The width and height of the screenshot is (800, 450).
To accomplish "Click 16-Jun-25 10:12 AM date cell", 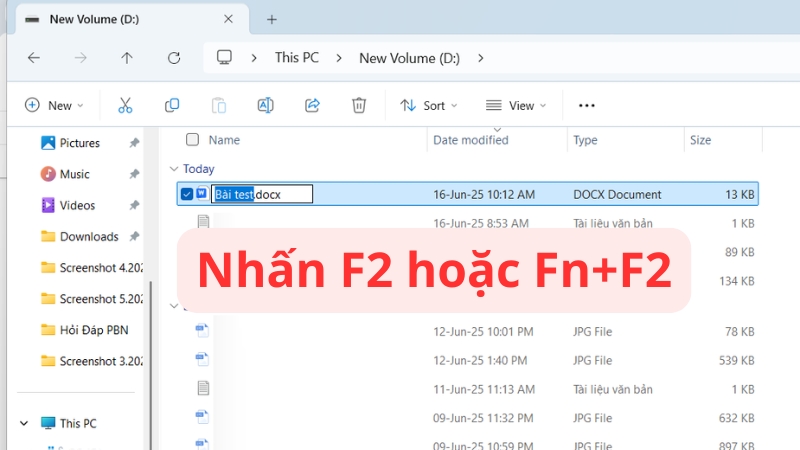I will coord(484,194).
